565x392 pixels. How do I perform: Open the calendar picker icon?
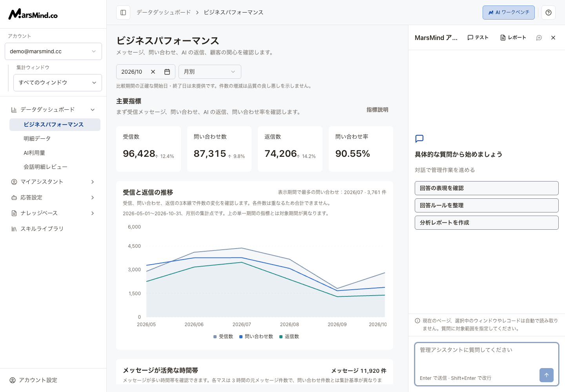(167, 72)
